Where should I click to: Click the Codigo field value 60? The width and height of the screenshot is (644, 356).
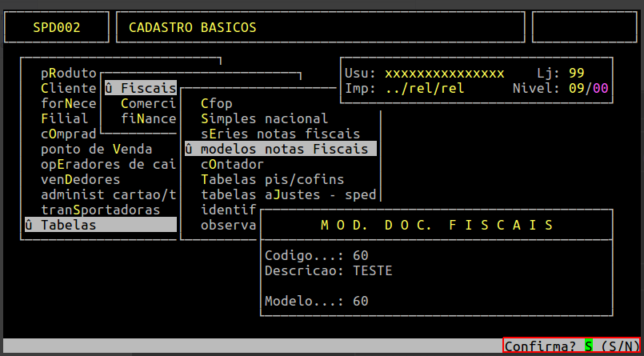click(x=360, y=256)
